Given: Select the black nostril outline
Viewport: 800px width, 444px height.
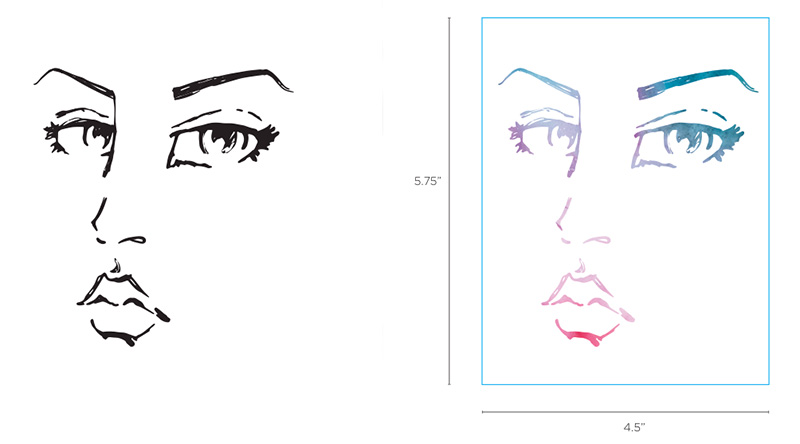Looking at the screenshot, I should coord(132,240).
